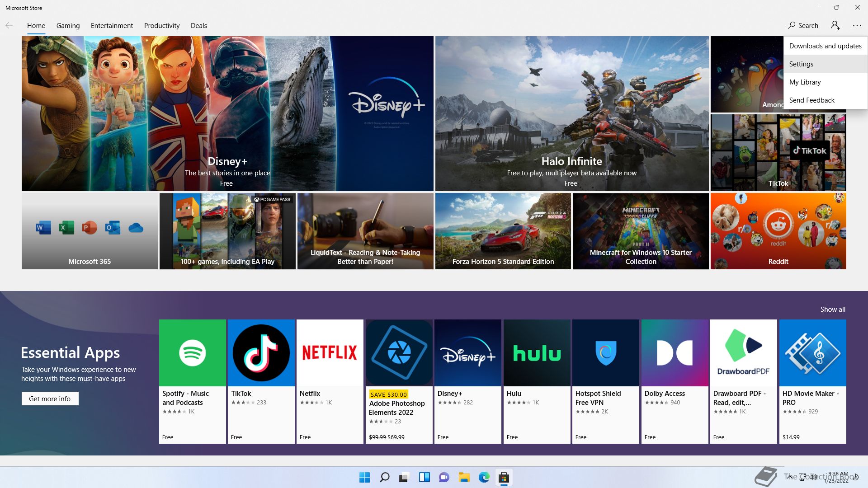Open the TikTok promotional tile
The height and width of the screenshot is (488, 868).
click(778, 153)
